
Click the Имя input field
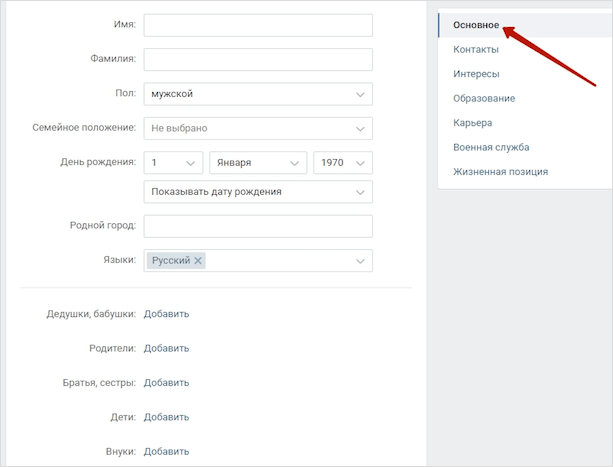(258, 25)
